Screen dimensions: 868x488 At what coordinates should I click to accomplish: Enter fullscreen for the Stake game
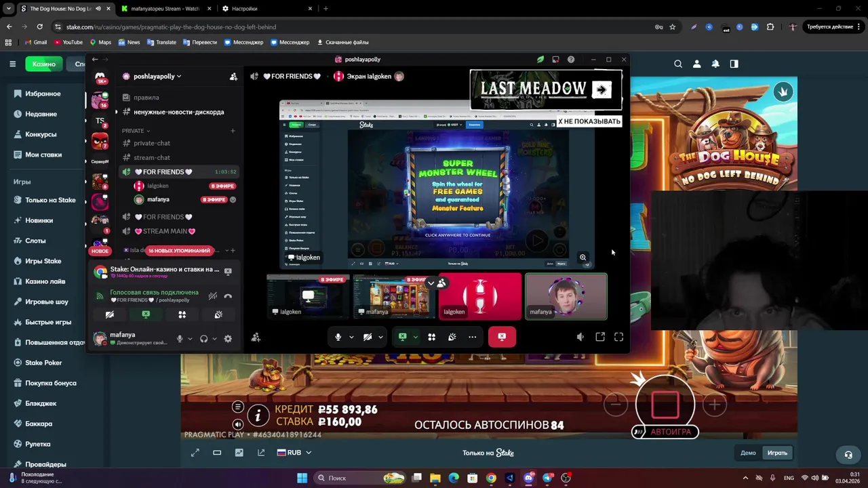(195, 453)
